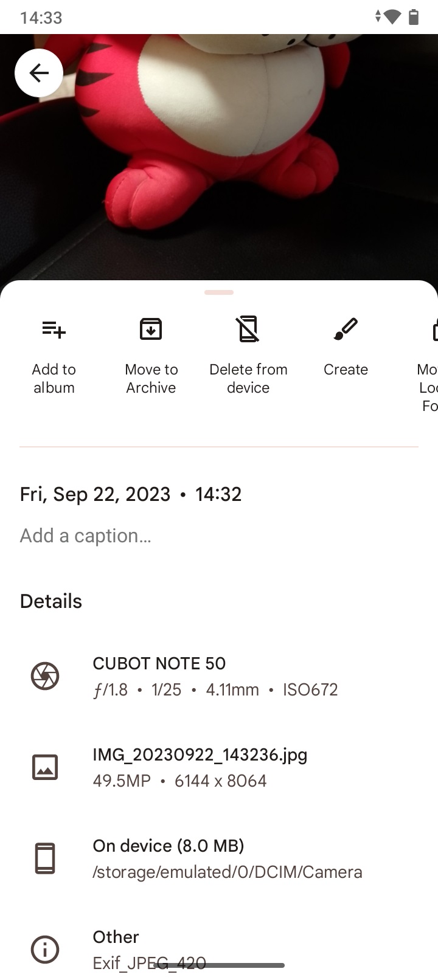Open the CUBOT NOTE 50 camera entry
Screen dimensions: 438x980
pos(219,676)
